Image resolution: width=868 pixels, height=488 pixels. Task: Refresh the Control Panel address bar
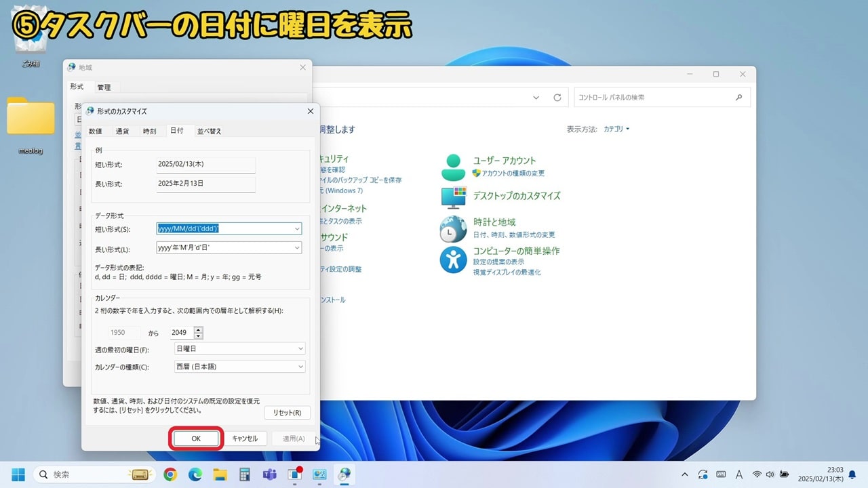click(557, 98)
